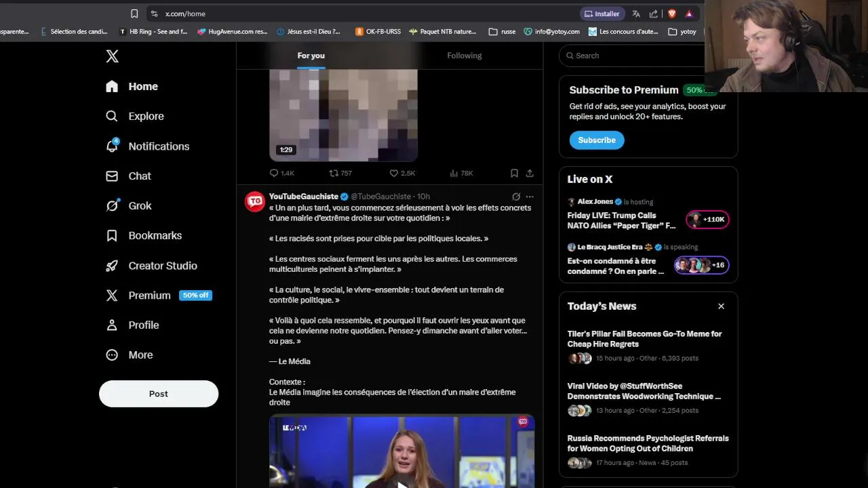Click the X logo in the sidebar
868x488 pixels.
(x=113, y=56)
